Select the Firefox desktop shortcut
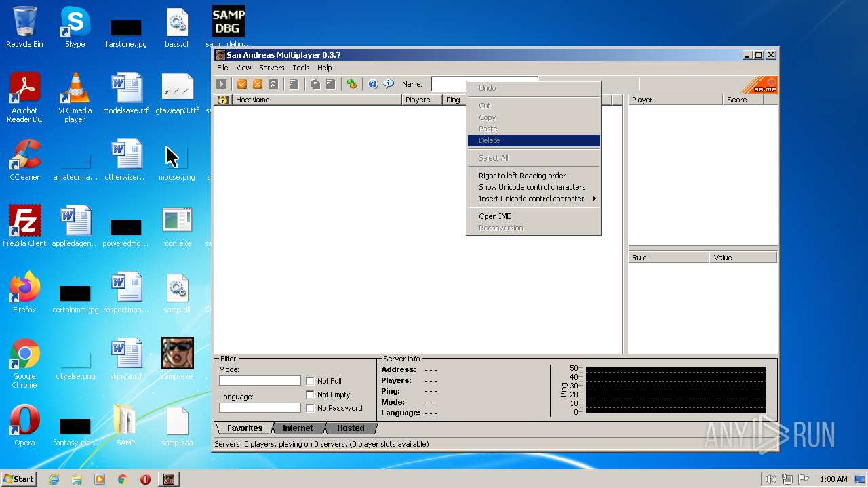868x488 pixels. 24,293
